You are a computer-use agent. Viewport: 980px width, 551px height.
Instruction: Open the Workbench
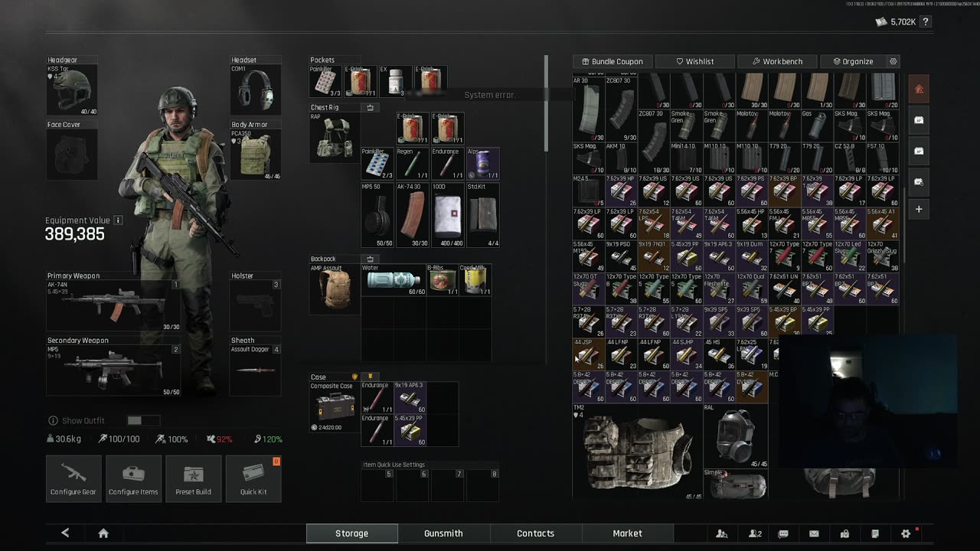click(777, 61)
